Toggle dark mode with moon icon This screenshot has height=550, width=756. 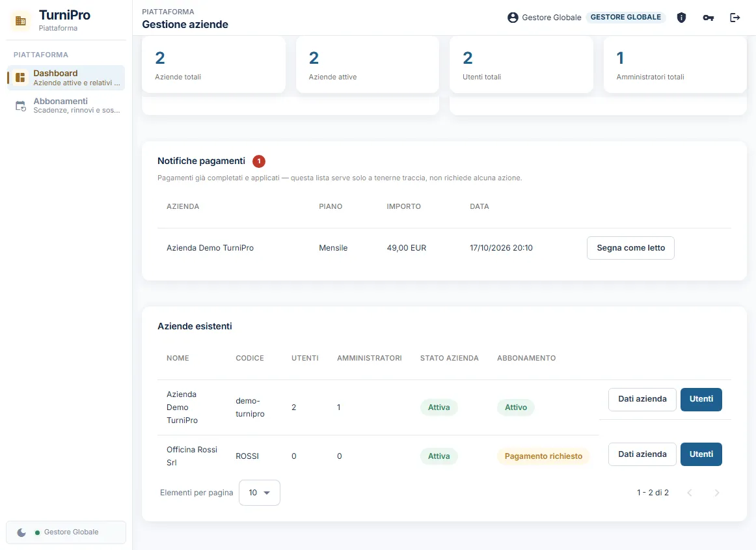(21, 532)
